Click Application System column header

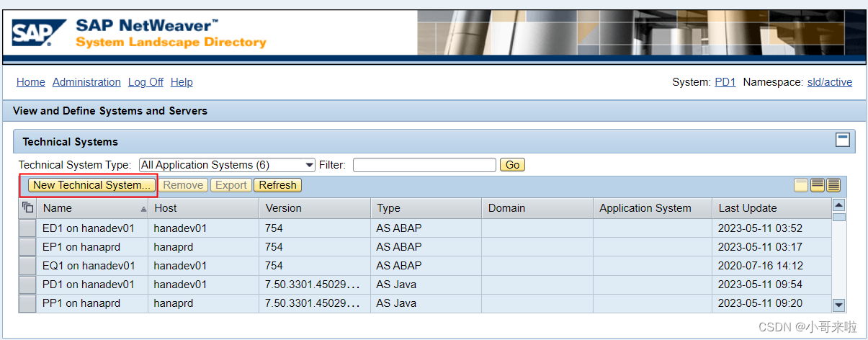coord(653,208)
